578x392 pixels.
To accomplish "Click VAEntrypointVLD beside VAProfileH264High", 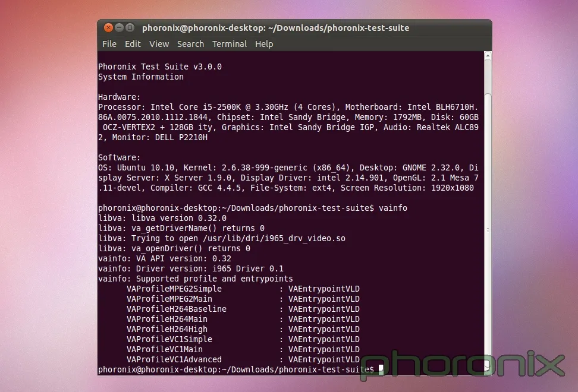I will [323, 329].
